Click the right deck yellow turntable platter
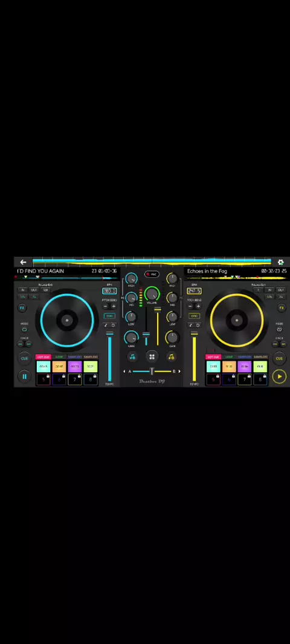This screenshot has width=290, height=644. coord(237,320)
